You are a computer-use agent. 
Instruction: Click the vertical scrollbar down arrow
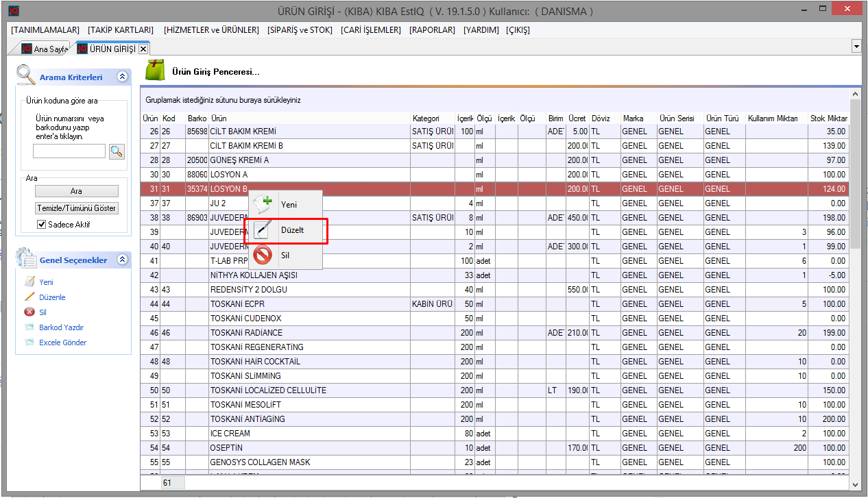coord(854,484)
